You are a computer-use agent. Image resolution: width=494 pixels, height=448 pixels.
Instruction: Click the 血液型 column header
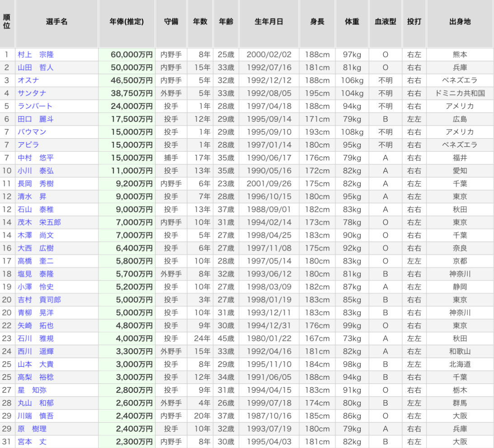click(385, 22)
